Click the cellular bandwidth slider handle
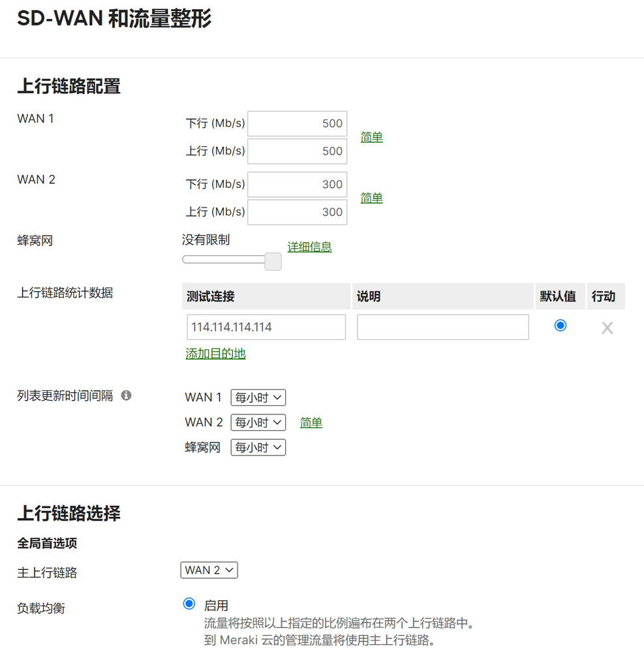 [273, 261]
